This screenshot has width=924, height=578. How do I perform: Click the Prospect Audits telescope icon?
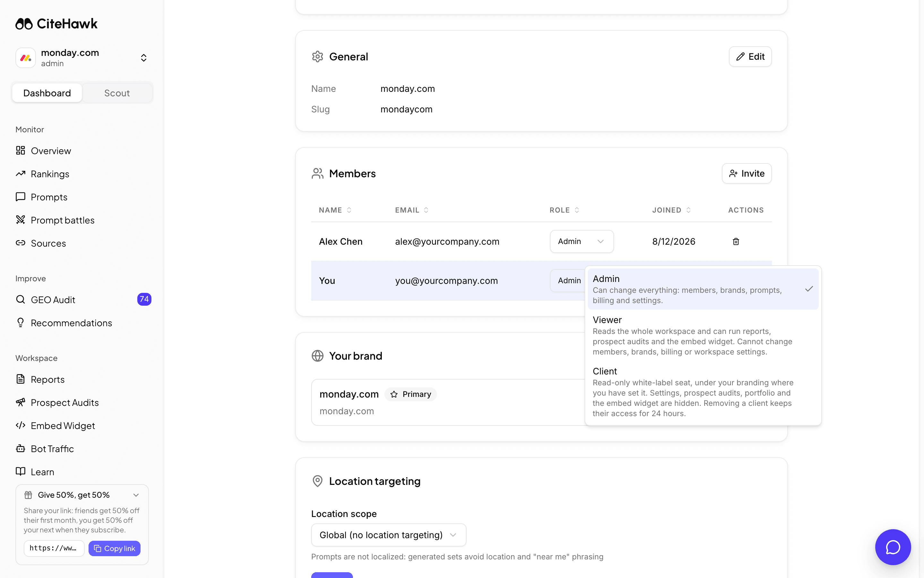[x=21, y=402]
